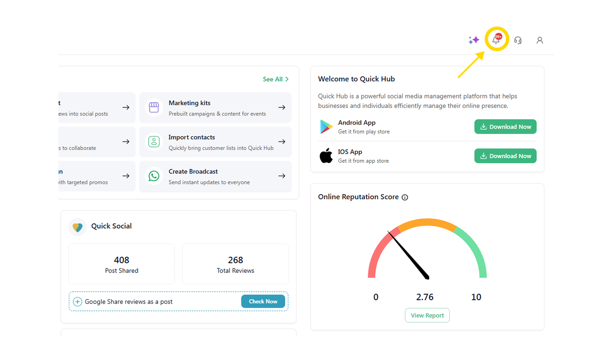Viewport: 613px width, 364px height.
Task: Click the Apple logo for iOS App
Action: click(x=326, y=156)
